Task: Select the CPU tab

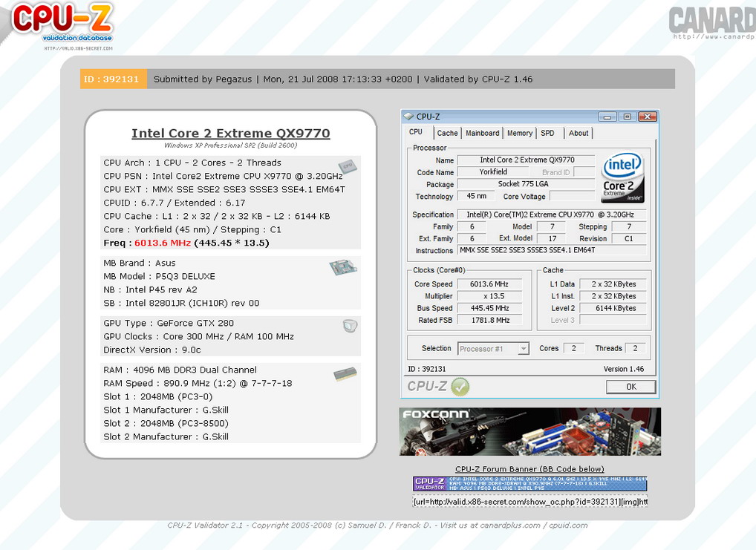Action: [x=416, y=132]
